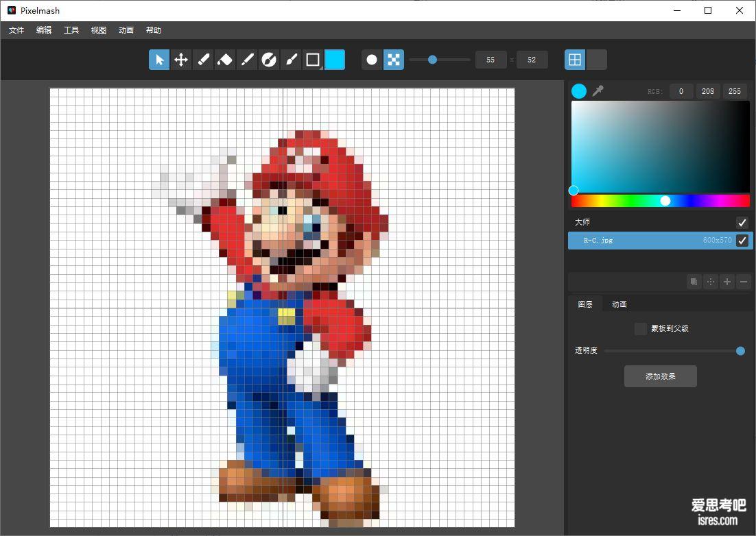Select the pencil line tool
The width and height of the screenshot is (756, 536).
pos(247,60)
